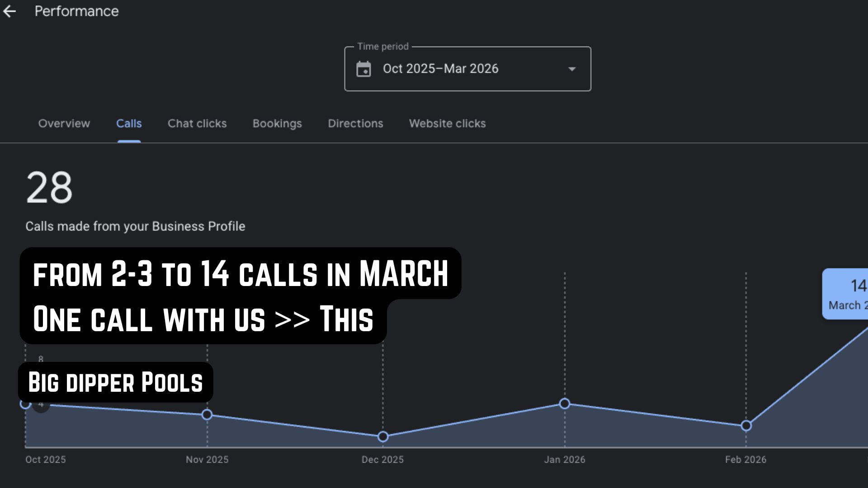
Task: Expand the Time period dropdown arrow
Action: 572,69
